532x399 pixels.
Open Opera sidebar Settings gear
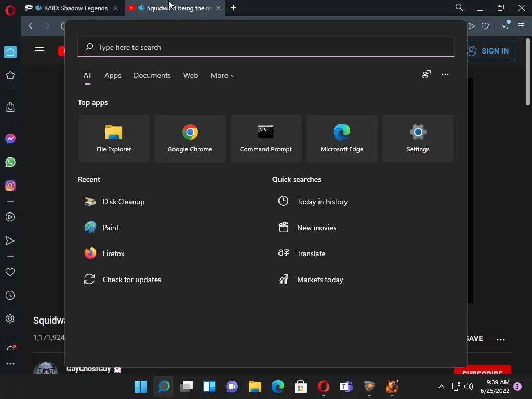10,319
